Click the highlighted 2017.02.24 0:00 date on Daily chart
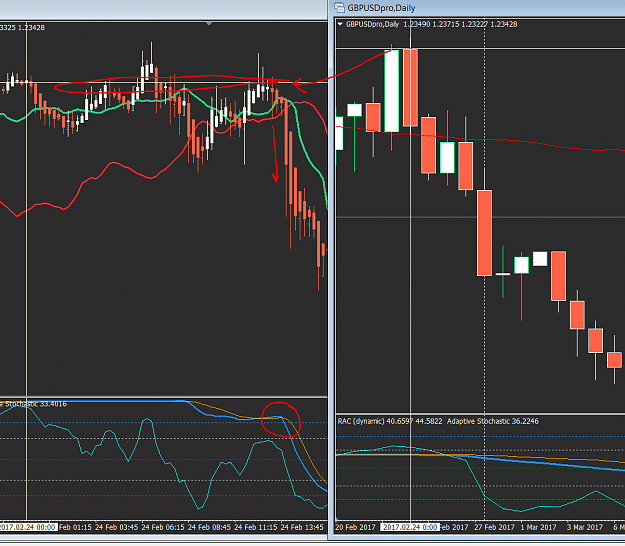This screenshot has height=546, width=625. pos(409,527)
